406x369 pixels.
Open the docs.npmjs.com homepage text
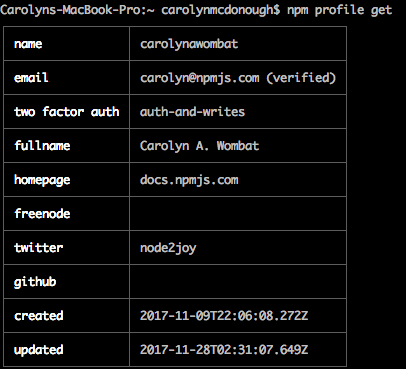[x=189, y=180]
